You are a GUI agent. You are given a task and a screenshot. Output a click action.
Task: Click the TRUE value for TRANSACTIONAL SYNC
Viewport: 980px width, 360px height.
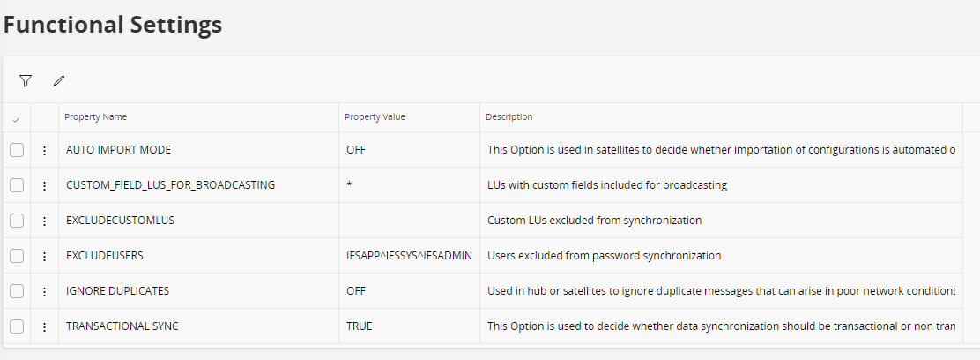(x=360, y=326)
